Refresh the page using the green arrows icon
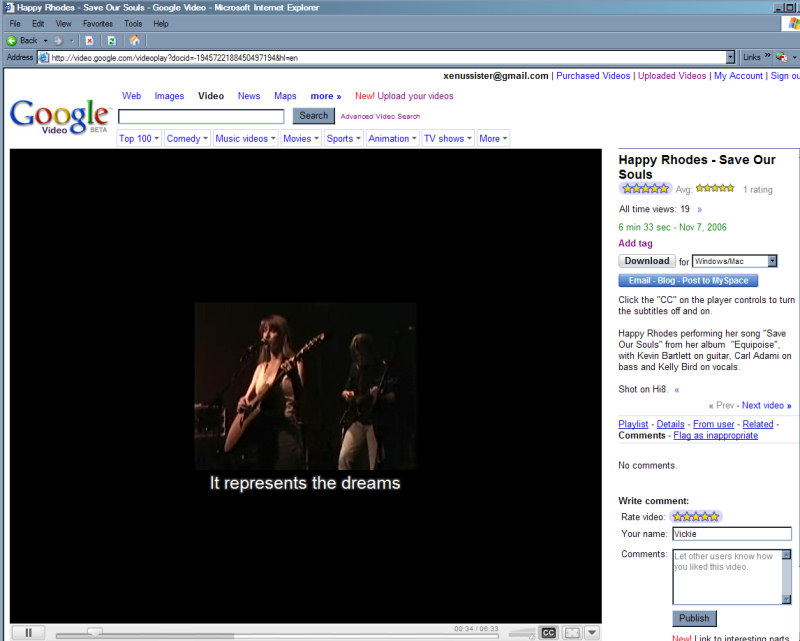 click(112, 40)
